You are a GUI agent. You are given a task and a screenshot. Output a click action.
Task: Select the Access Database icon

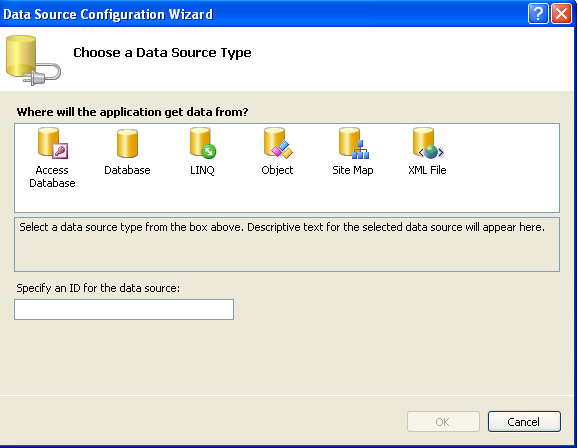53,143
